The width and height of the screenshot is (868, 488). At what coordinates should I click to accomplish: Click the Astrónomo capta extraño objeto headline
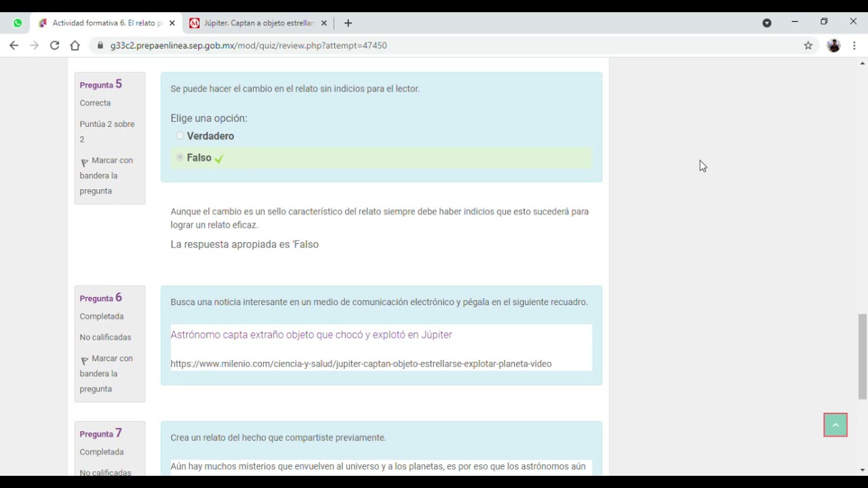pos(311,335)
